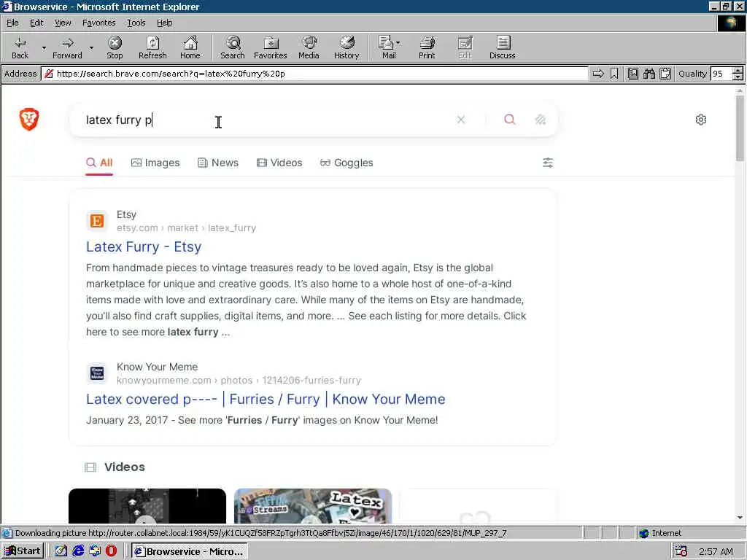Click the Go arrow beside the address bar

598,74
